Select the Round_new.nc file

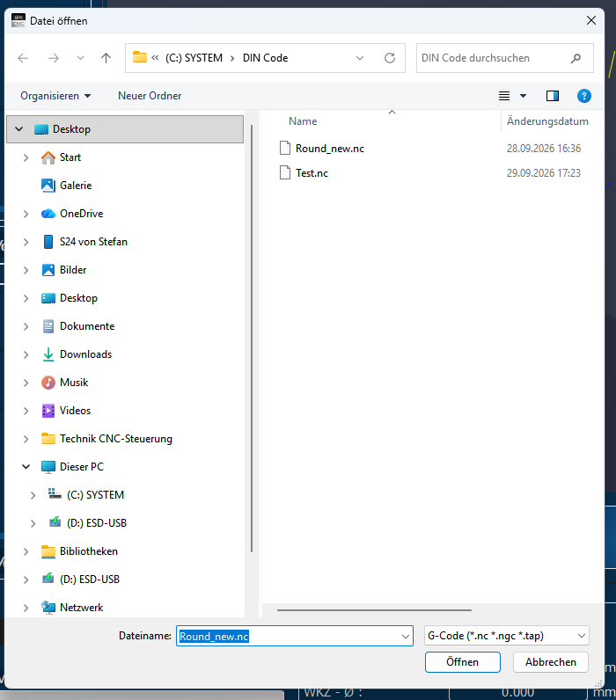click(x=330, y=149)
